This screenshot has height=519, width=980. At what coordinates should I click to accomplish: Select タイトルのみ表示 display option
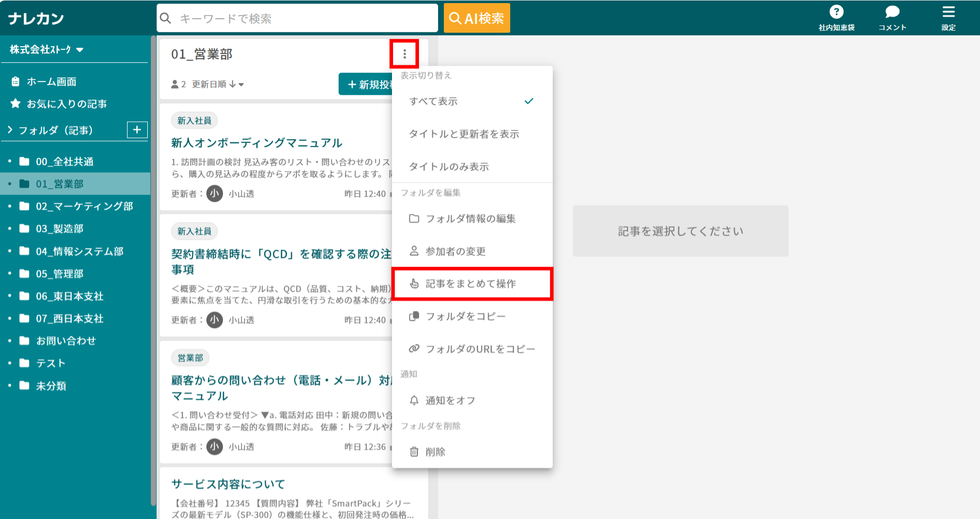(x=450, y=167)
